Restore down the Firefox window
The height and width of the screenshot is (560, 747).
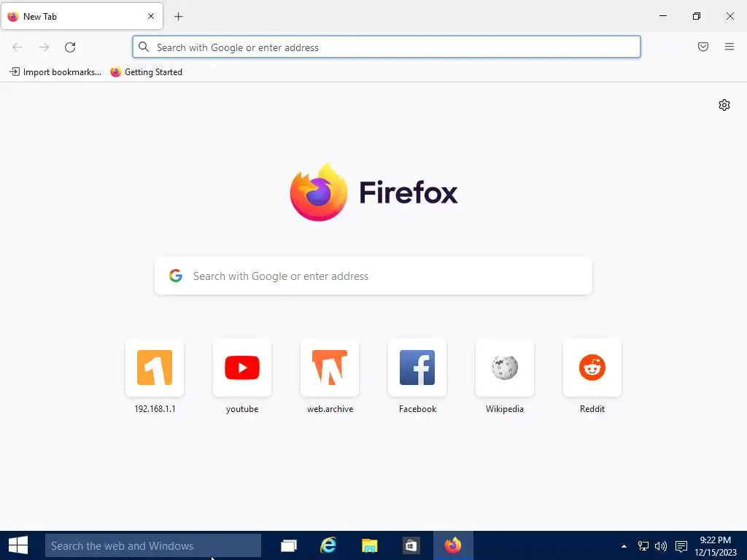pos(696,16)
